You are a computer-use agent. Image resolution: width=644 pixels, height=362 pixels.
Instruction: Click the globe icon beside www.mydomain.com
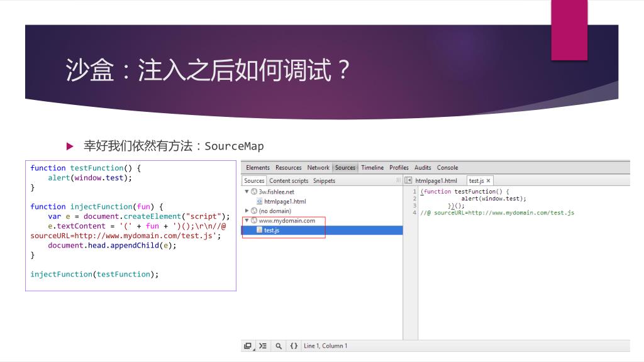coord(254,221)
